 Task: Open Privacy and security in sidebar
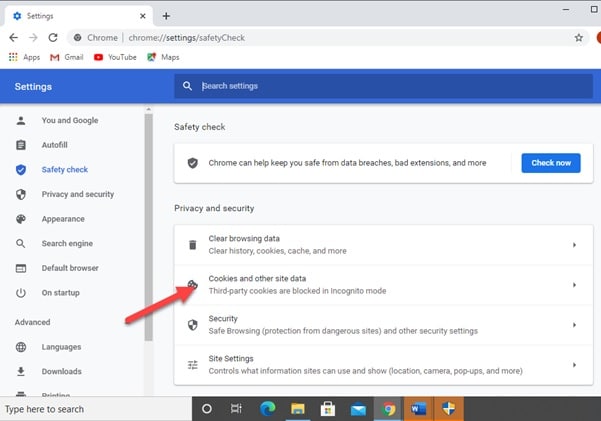tap(78, 194)
